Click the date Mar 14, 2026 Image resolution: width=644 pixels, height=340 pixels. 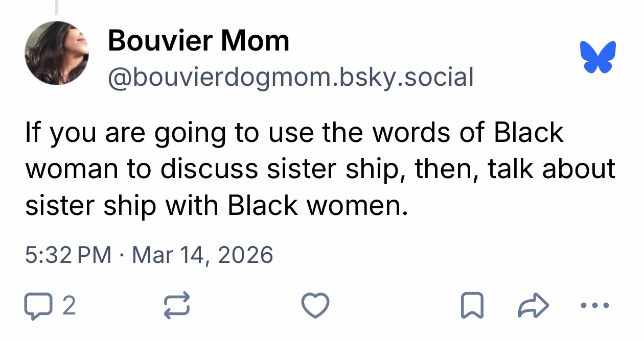coord(202,254)
